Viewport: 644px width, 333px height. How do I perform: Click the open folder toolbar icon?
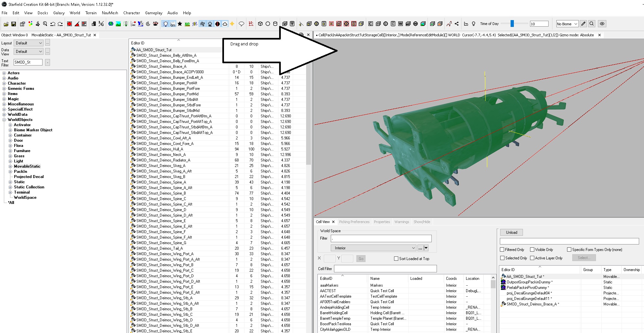(x=6, y=24)
